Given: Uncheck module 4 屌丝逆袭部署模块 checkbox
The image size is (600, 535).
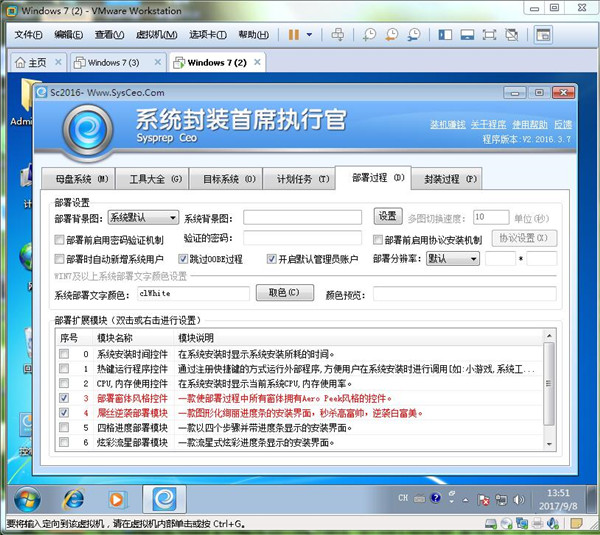Looking at the screenshot, I should (x=64, y=413).
